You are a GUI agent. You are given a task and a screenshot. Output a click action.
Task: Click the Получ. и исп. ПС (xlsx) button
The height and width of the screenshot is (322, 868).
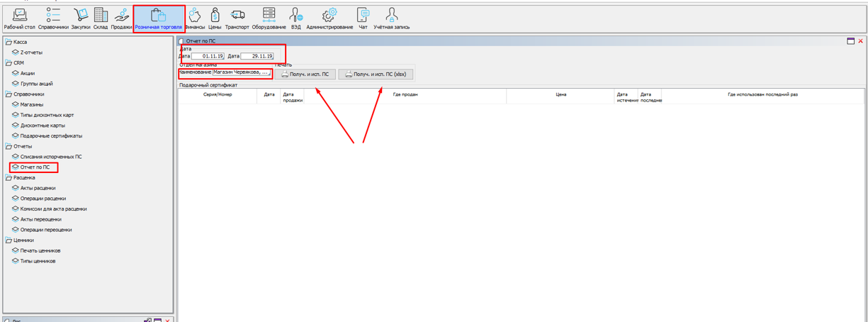pos(376,74)
